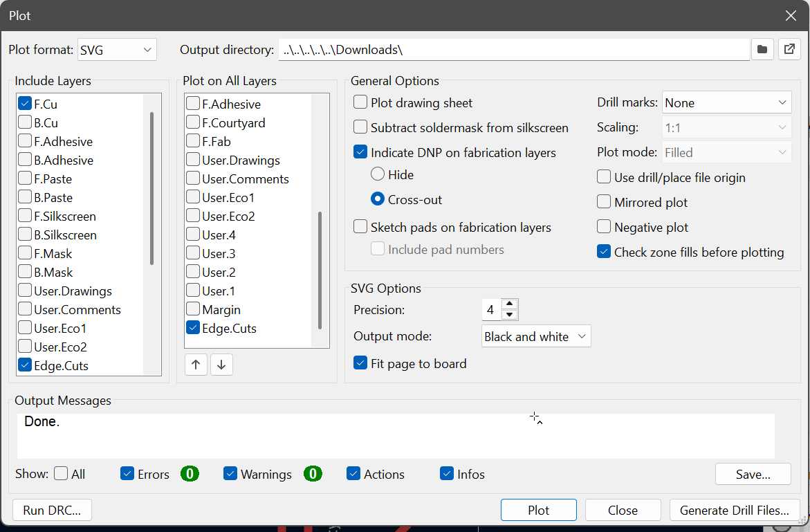Uncheck the Errors filter

click(x=127, y=474)
